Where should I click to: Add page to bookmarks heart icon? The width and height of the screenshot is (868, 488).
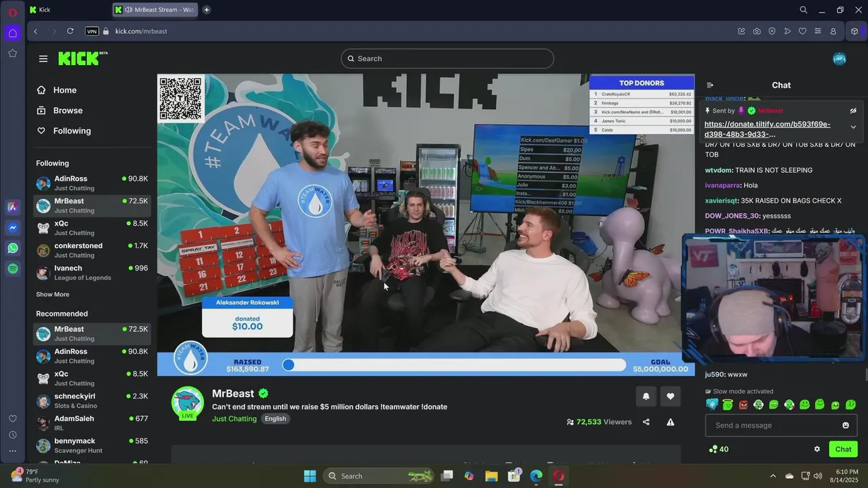click(x=802, y=31)
